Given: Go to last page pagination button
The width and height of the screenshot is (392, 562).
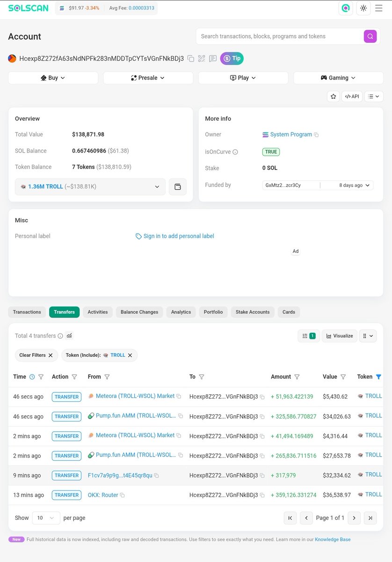Looking at the screenshot, I should 370,518.
